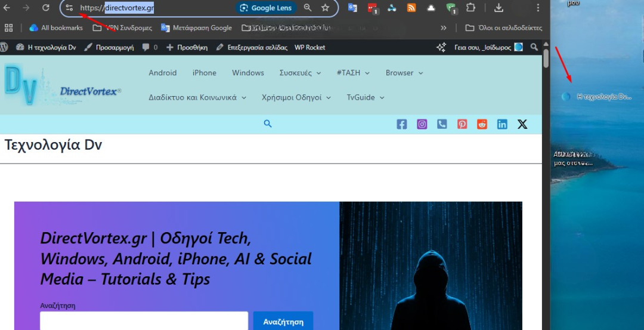This screenshot has height=330, width=644.
Task: Open Όλοι οι σελιδοδείκτες folder
Action: click(x=504, y=27)
